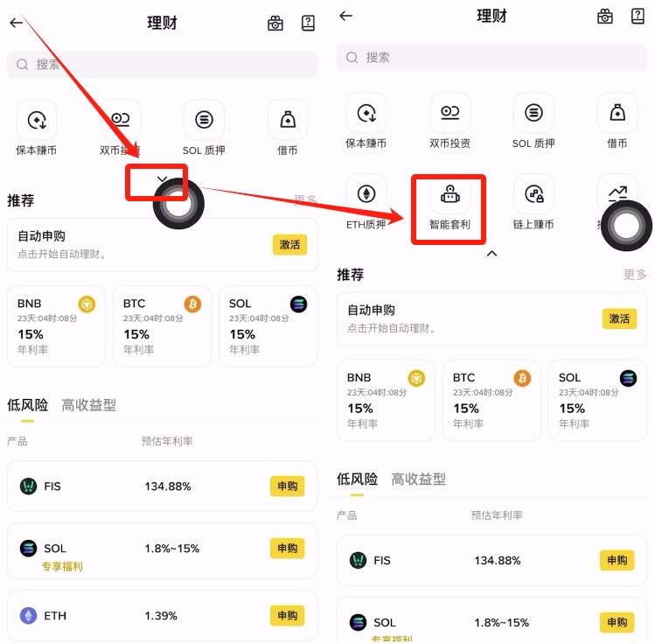Tap 激活 button for 自动申购 on left
Screen dimensions: 655x644
(x=290, y=244)
